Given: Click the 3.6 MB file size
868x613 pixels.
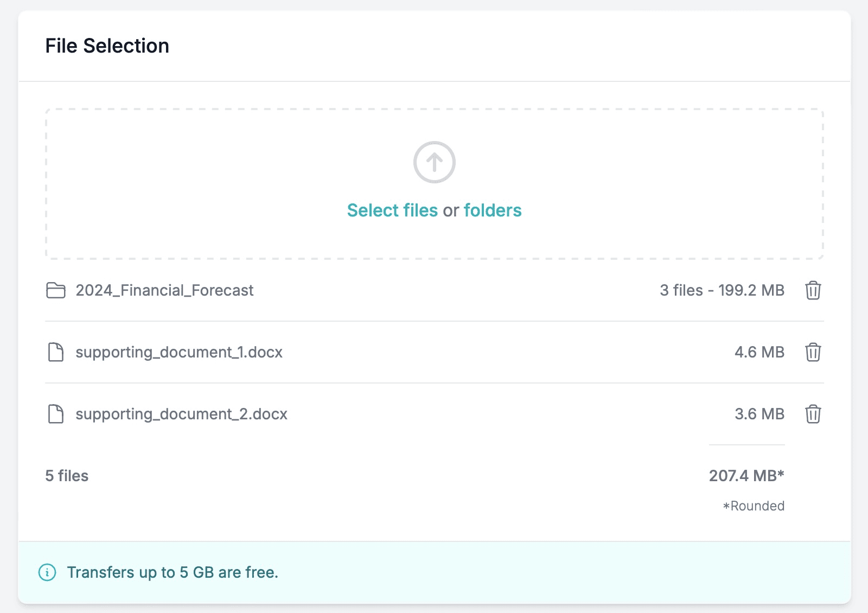Looking at the screenshot, I should pyautogui.click(x=759, y=414).
